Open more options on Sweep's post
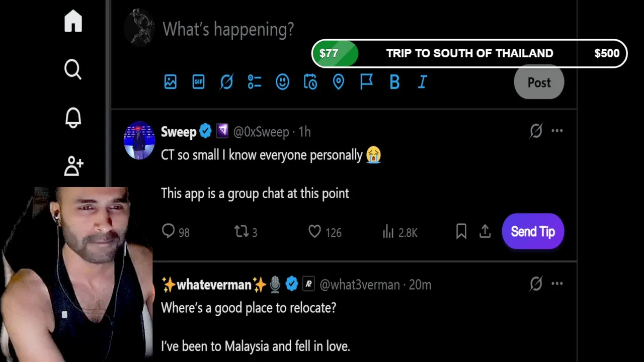The width and height of the screenshot is (644, 362). [557, 131]
